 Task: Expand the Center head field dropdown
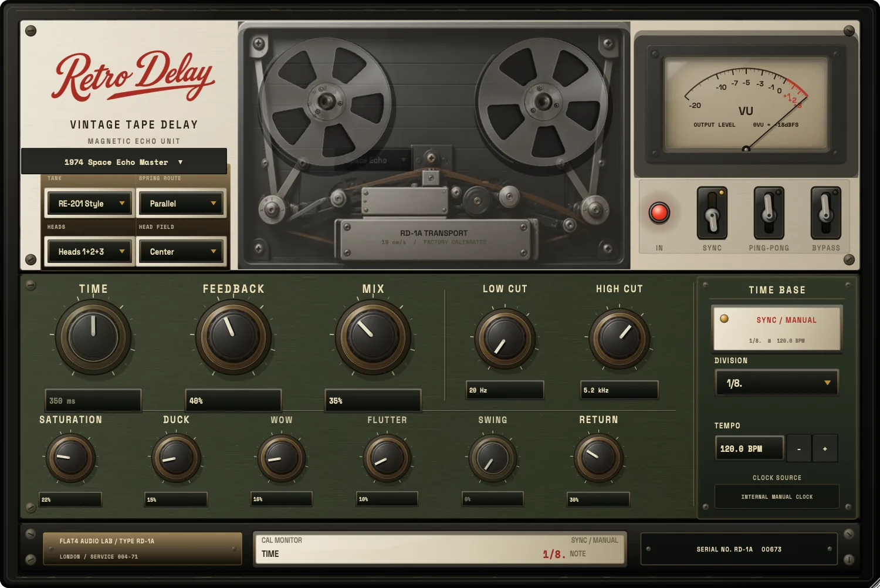point(181,251)
